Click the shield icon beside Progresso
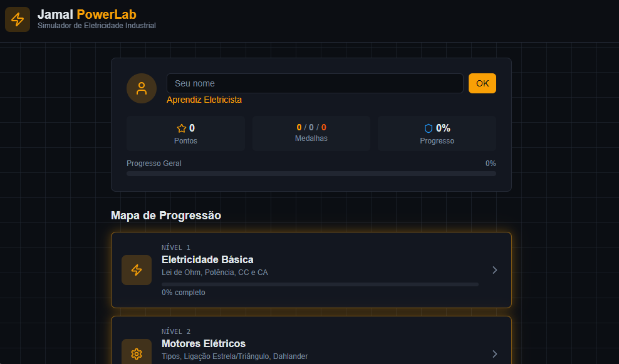The height and width of the screenshot is (364, 619). pos(429,128)
